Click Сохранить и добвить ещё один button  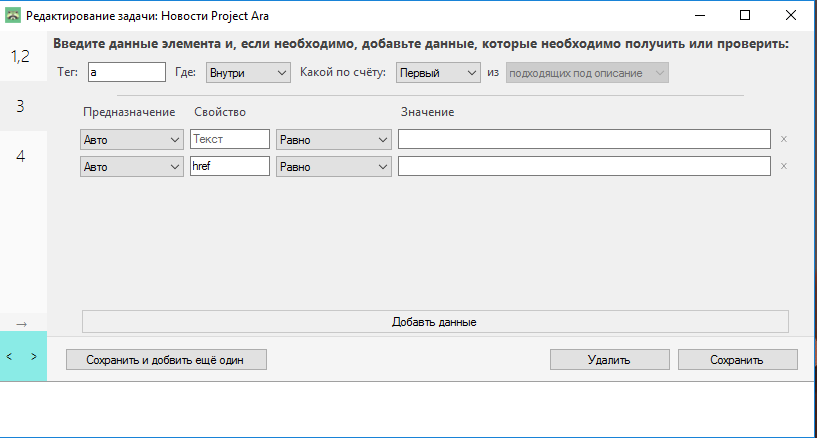166,360
